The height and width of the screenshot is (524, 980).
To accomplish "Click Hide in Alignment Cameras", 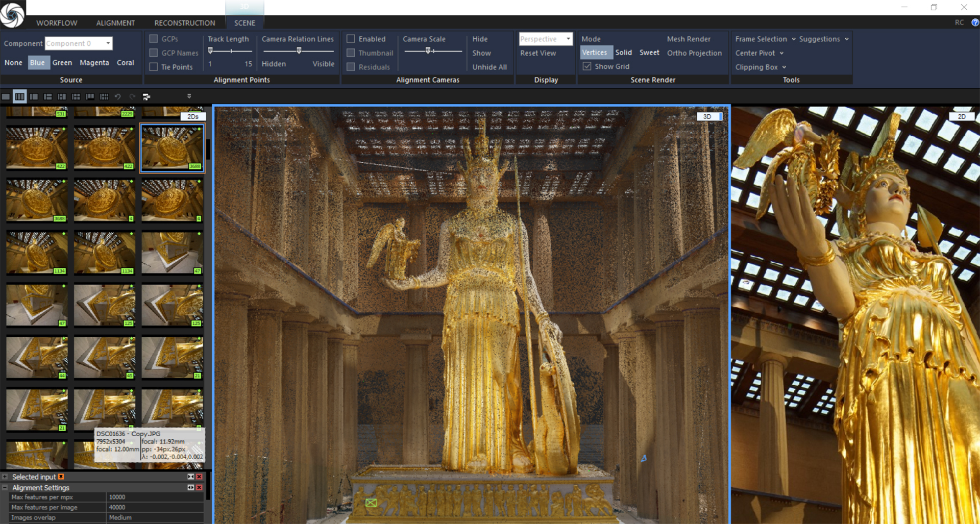I will (x=480, y=39).
